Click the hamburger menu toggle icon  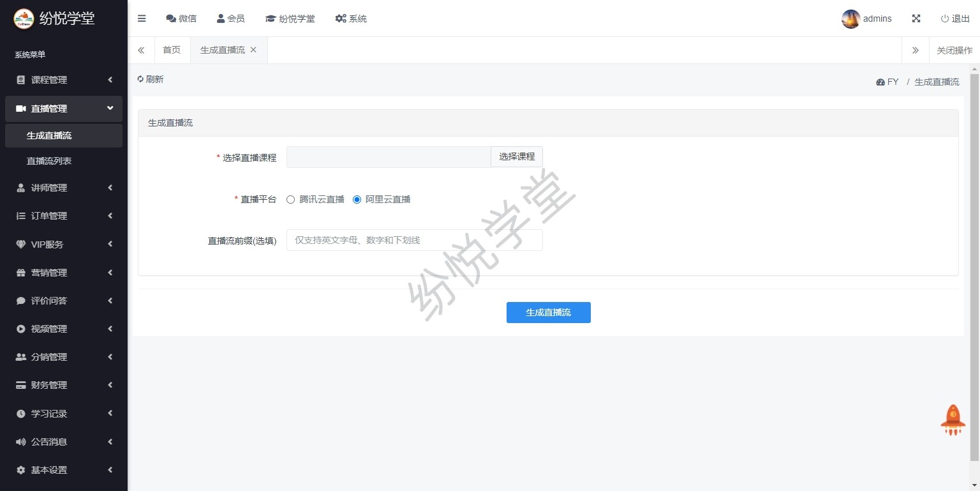tap(142, 19)
